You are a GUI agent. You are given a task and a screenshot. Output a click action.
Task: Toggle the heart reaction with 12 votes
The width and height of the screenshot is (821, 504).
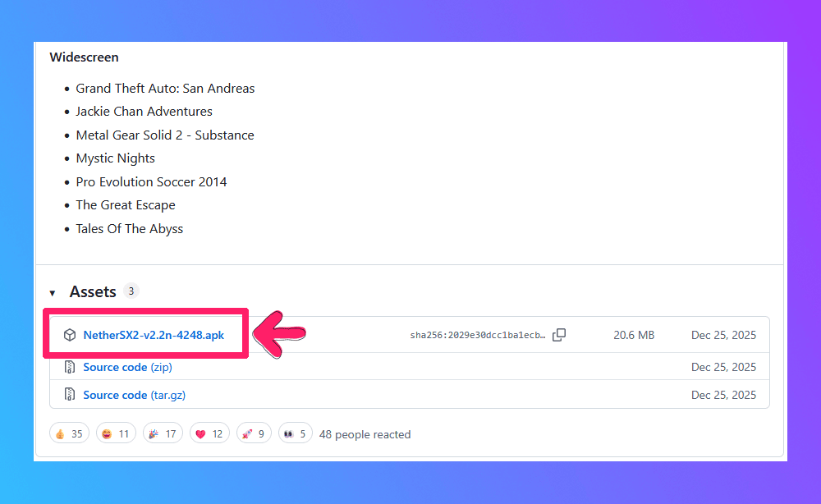[x=209, y=434]
